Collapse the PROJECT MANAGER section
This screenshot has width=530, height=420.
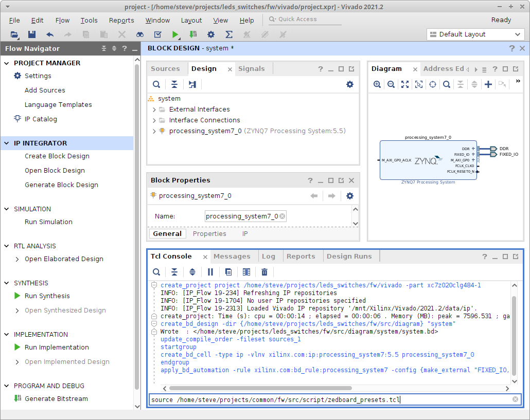click(x=7, y=63)
